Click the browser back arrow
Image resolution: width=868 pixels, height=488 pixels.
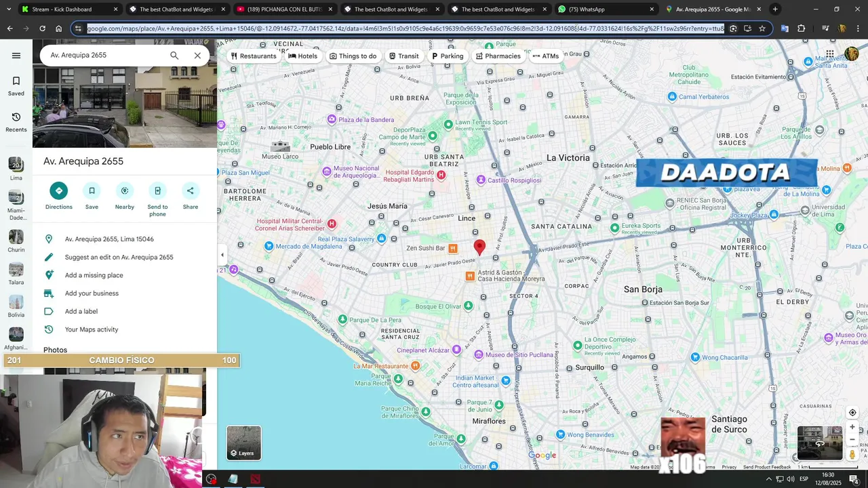click(9, 28)
